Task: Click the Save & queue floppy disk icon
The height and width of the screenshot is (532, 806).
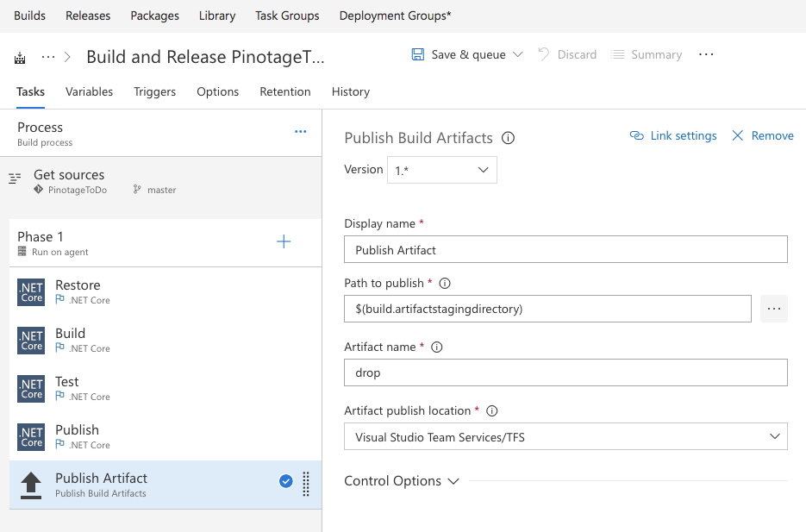Action: [x=418, y=54]
